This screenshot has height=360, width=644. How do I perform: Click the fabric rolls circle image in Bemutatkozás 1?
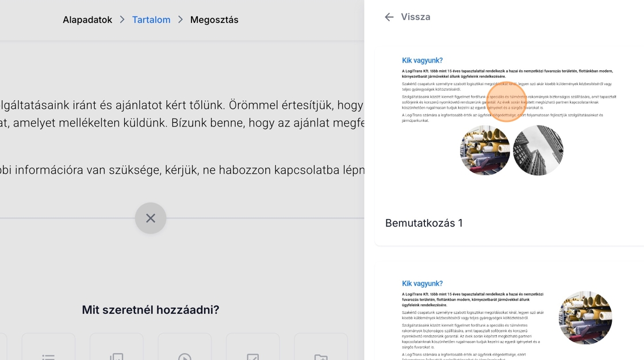[x=485, y=151]
